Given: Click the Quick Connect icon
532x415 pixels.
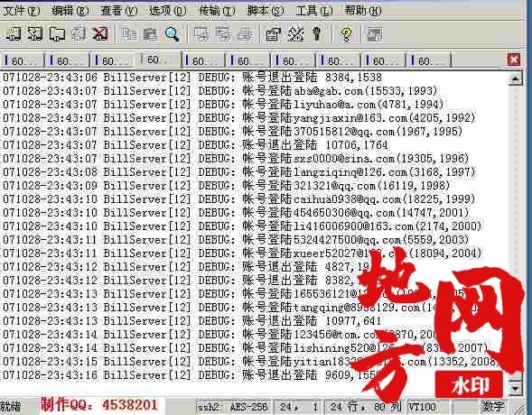Looking at the screenshot, I should click(x=35, y=34).
